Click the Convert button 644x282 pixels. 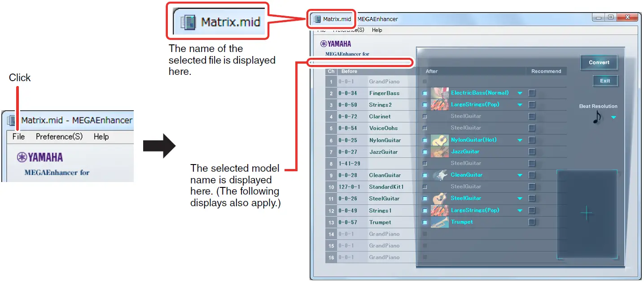click(599, 62)
